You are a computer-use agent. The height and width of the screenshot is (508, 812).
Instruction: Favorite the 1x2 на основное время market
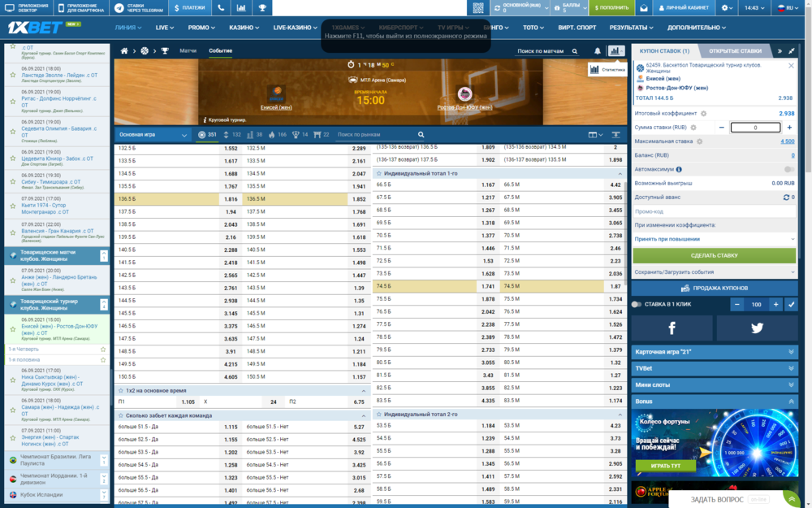121,391
